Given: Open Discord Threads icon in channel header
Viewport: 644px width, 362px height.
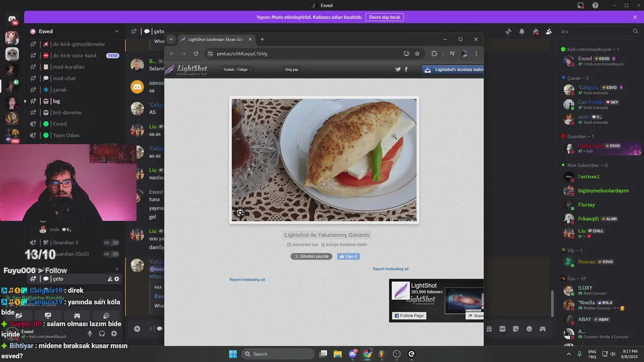Looking at the screenshot, I should coord(508,31).
